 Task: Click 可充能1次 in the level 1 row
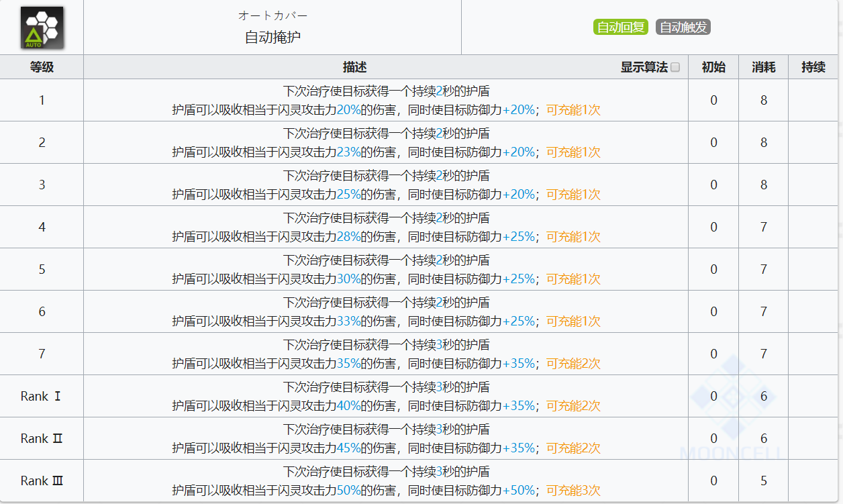[x=573, y=110]
